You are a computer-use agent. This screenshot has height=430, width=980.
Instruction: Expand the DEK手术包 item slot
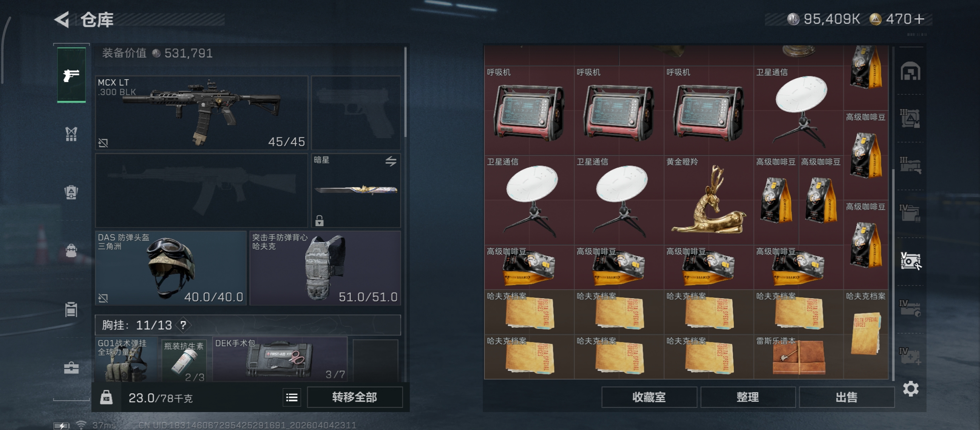[x=280, y=360]
